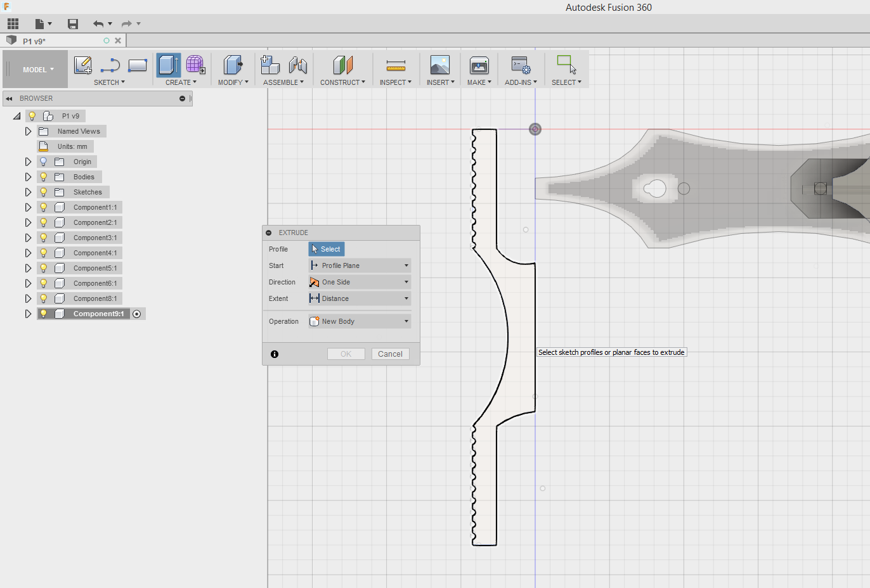Select Component5:1 in browser tree
The image size is (870, 588).
pos(95,268)
